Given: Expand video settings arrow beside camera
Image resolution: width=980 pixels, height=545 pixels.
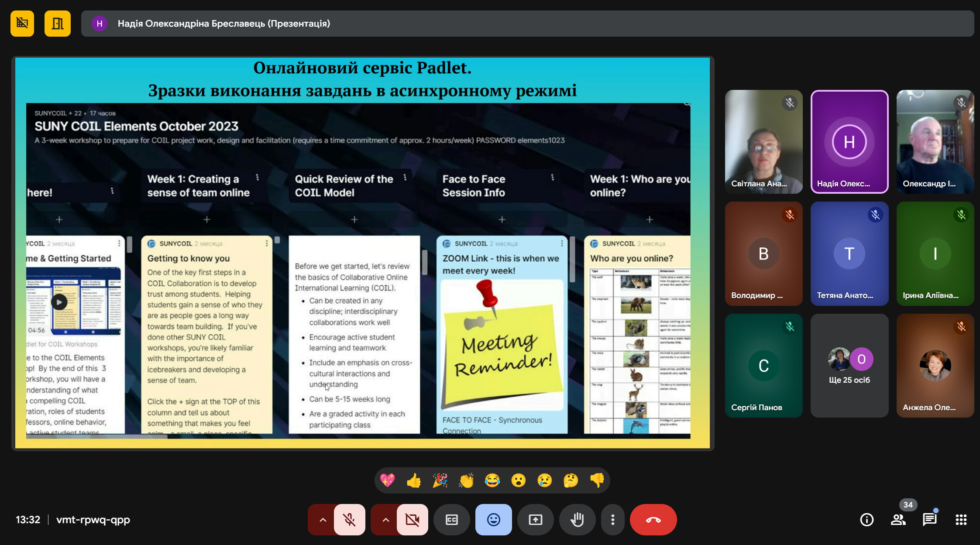Looking at the screenshot, I should pos(385,520).
